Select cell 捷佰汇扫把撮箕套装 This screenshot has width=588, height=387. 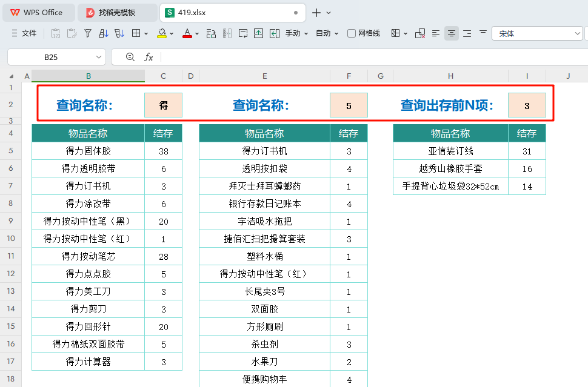(x=265, y=239)
